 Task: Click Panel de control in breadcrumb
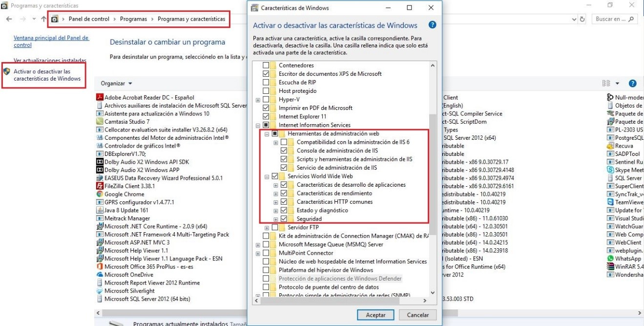(89, 19)
